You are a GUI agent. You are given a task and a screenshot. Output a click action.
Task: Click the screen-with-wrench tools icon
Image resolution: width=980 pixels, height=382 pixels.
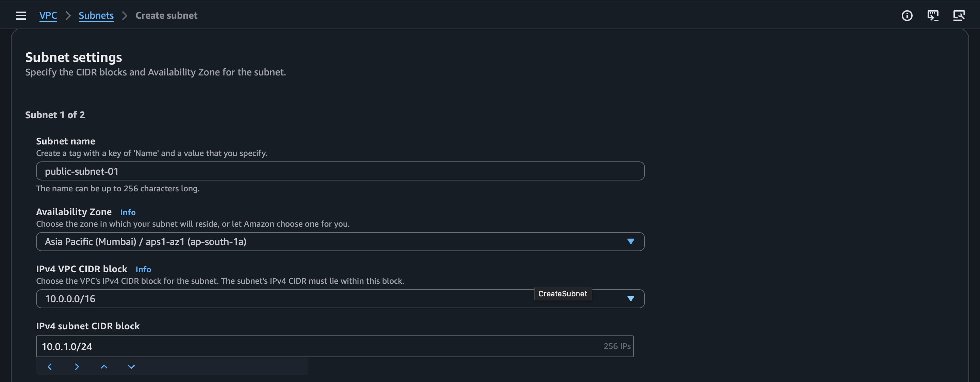(x=959, y=16)
